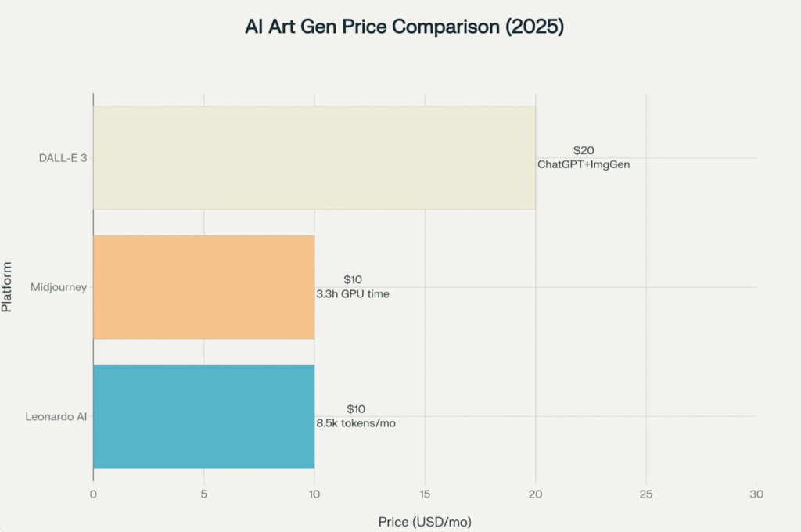Viewport: 801px width, 532px height.
Task: Select the DALL-E 3 axis label
Action: [x=63, y=158]
